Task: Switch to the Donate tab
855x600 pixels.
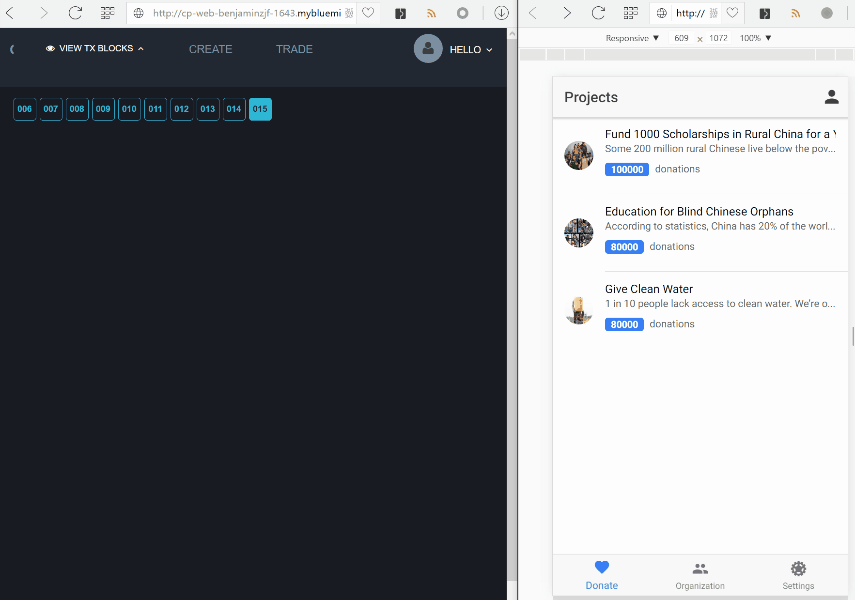Action: click(x=601, y=575)
